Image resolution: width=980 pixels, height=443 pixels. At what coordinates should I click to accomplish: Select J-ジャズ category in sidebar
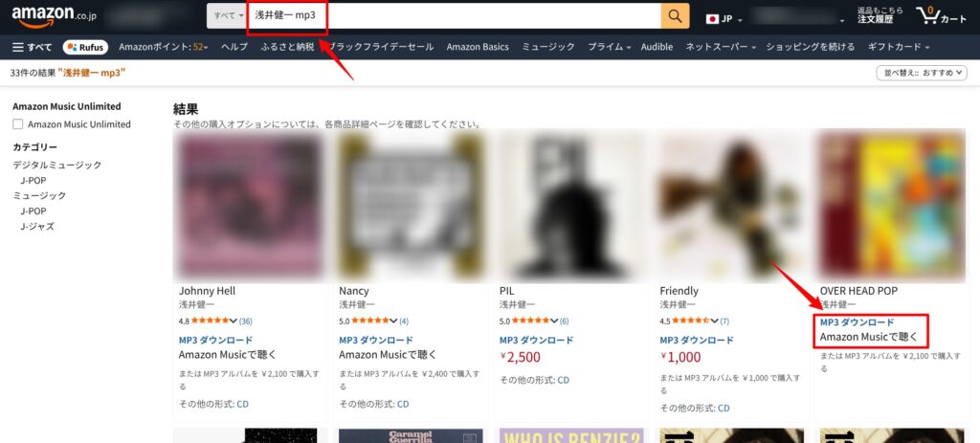point(37,226)
